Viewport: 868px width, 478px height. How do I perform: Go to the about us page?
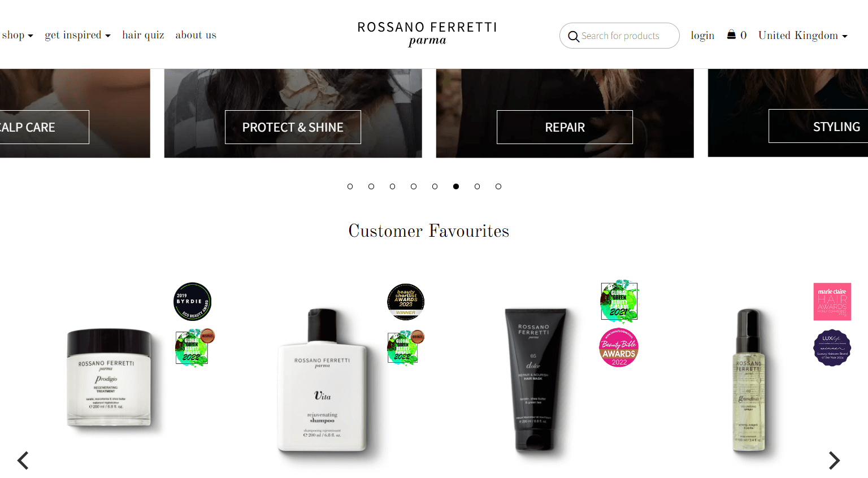coord(196,35)
